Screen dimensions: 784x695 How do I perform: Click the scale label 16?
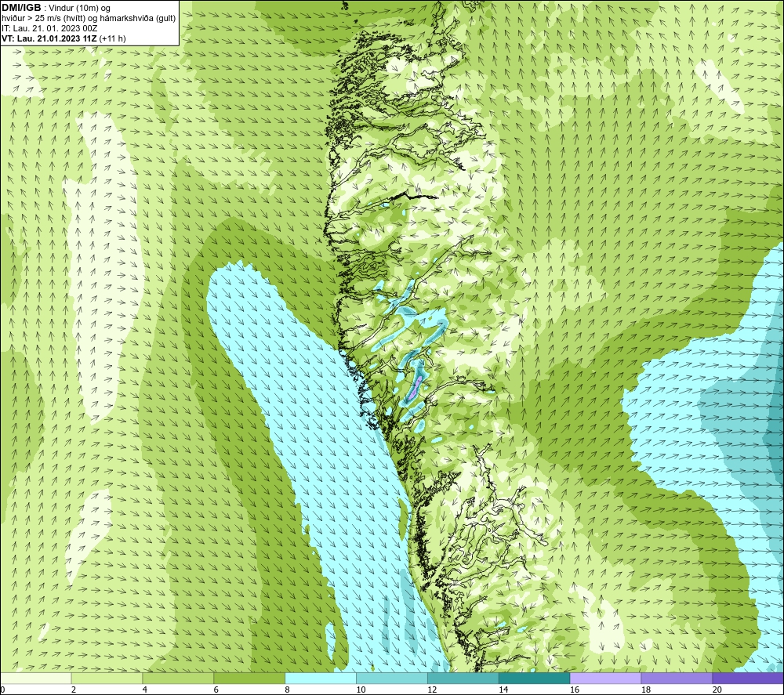point(575,690)
